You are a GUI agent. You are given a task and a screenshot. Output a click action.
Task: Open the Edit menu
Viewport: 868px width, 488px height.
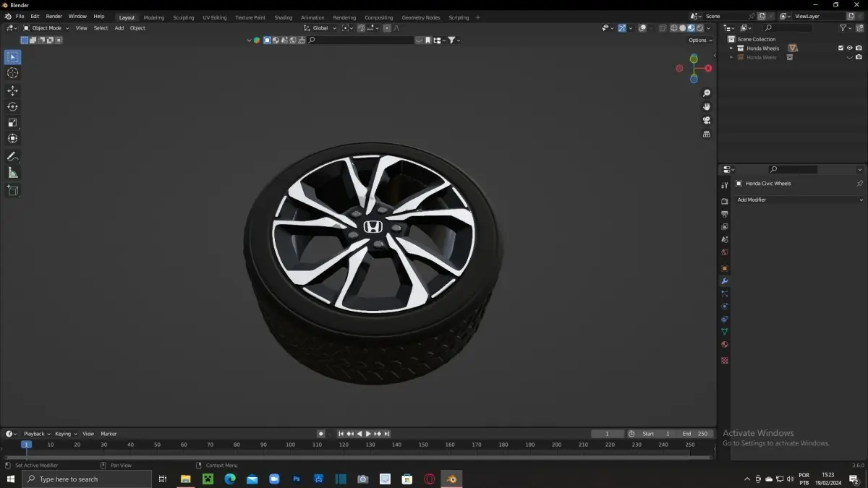pos(35,17)
